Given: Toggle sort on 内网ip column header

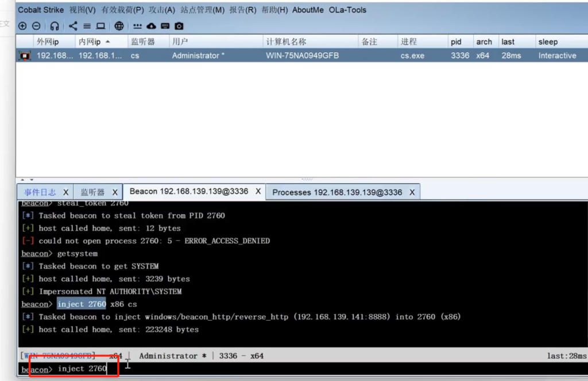Looking at the screenshot, I should click(102, 41).
